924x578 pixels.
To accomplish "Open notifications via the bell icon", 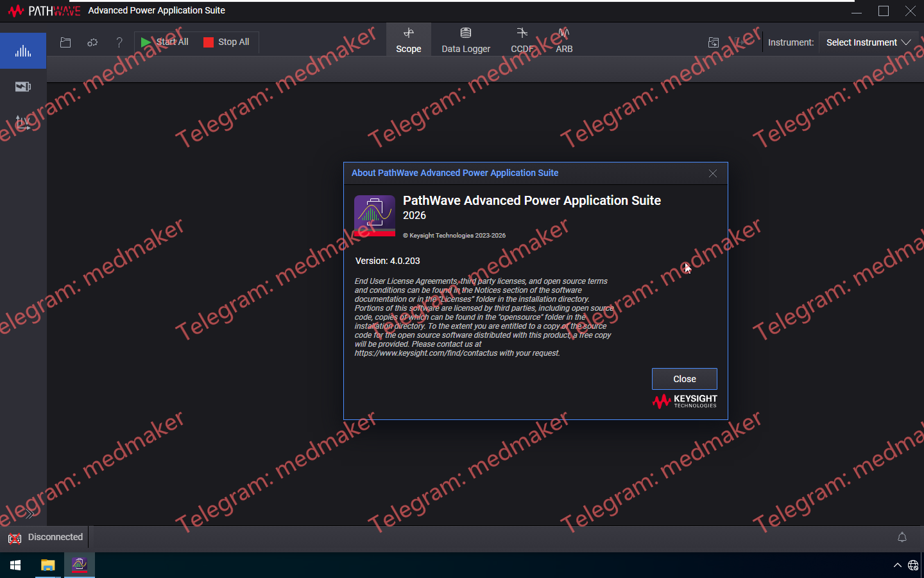I will [x=902, y=537].
